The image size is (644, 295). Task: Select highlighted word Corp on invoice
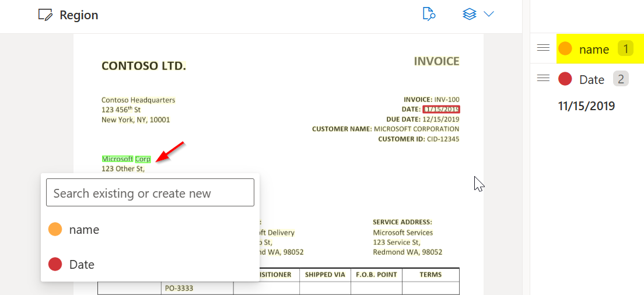[x=143, y=159]
